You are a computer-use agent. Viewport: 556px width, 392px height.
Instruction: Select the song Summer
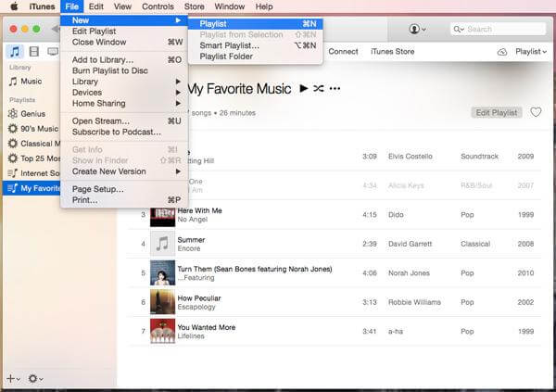click(x=191, y=240)
